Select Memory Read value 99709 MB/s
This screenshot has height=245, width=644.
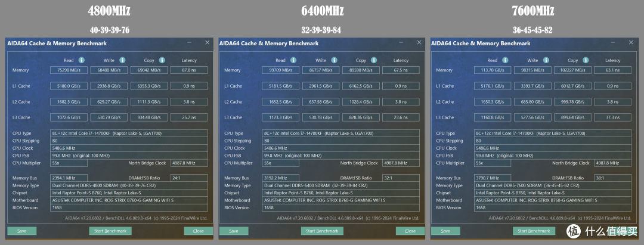pos(280,70)
